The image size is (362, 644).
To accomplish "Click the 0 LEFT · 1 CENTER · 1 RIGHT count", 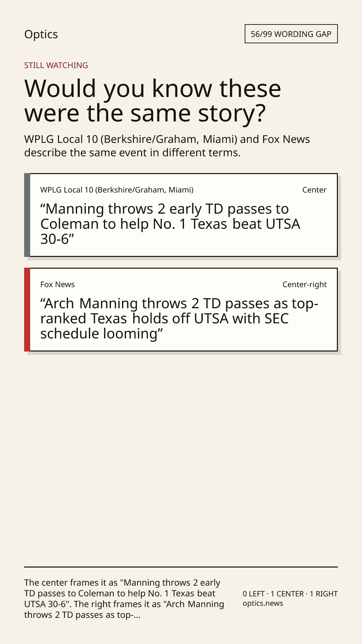I will 290,594.
